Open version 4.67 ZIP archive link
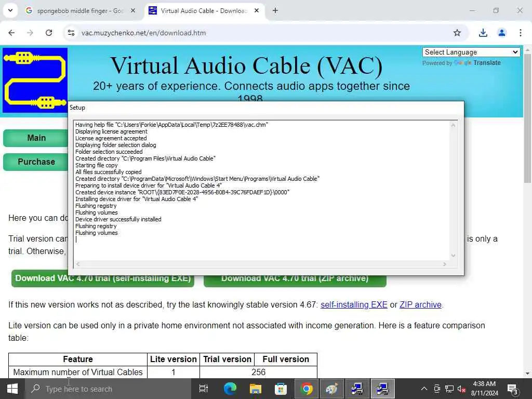This screenshot has height=399, width=532. click(420, 304)
